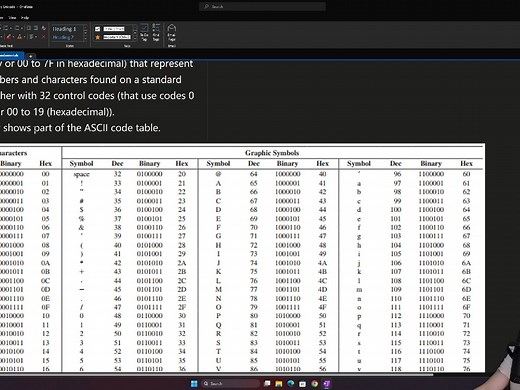Open font color dropdown arrow

click(24, 37)
